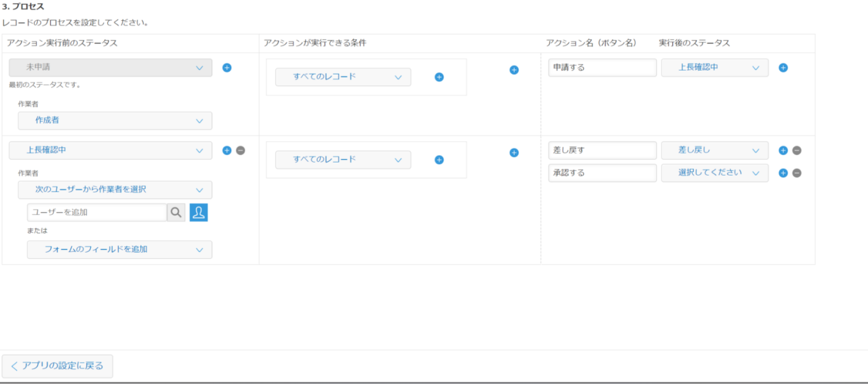Open the 差し戻し after-status dropdown
868x384 pixels.
715,150
